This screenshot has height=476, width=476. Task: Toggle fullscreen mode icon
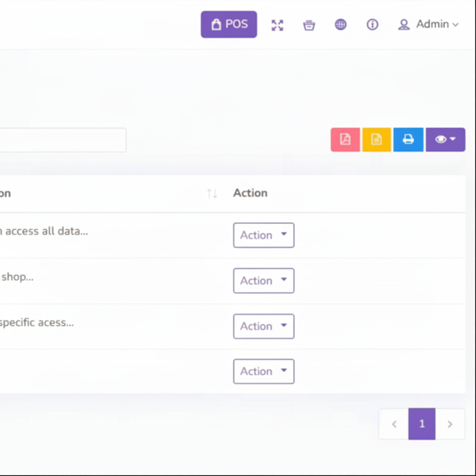tap(277, 25)
